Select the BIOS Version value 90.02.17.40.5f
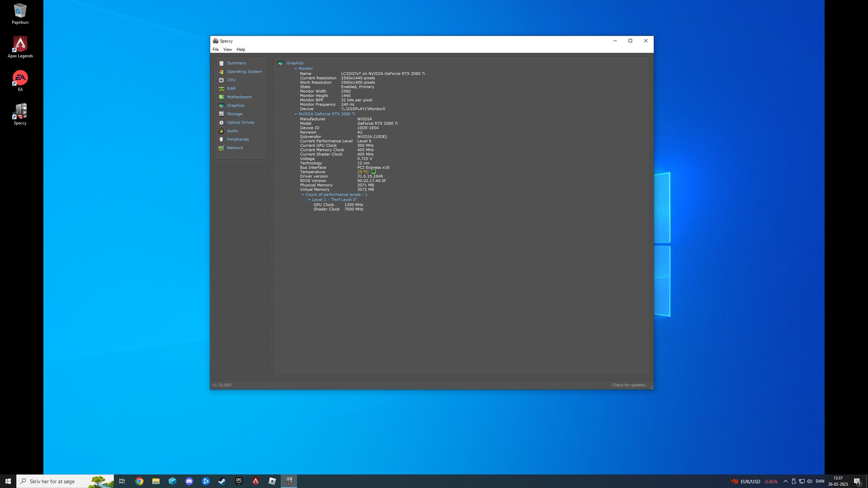868x488 pixels. (372, 181)
